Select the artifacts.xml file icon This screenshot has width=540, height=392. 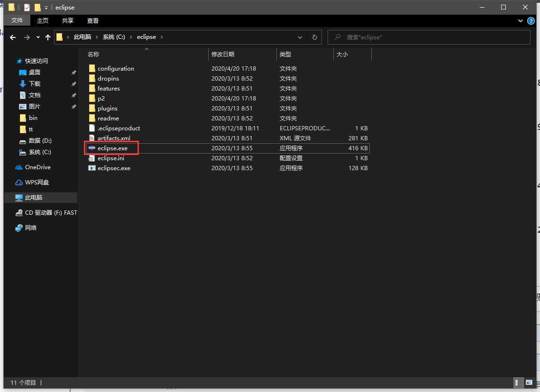[92, 138]
